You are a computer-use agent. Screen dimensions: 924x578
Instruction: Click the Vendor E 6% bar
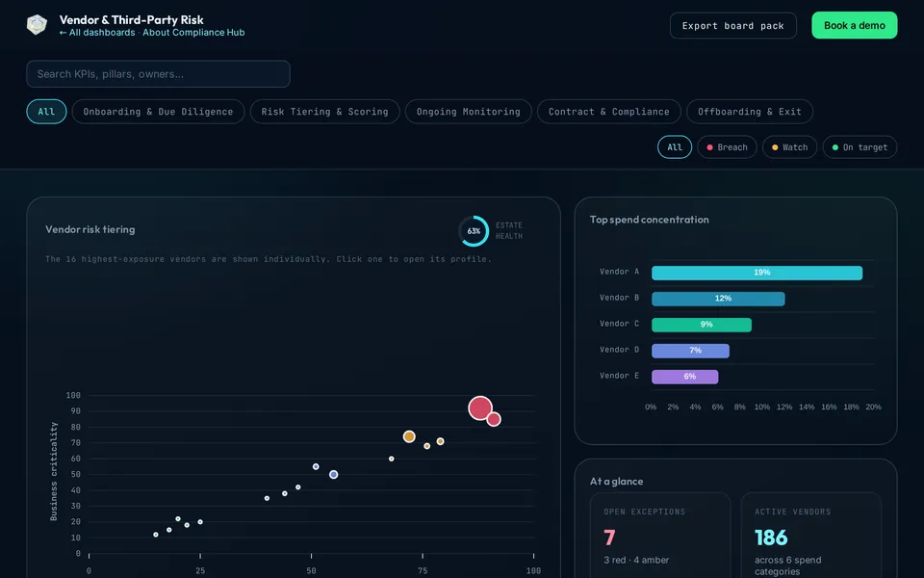click(684, 377)
